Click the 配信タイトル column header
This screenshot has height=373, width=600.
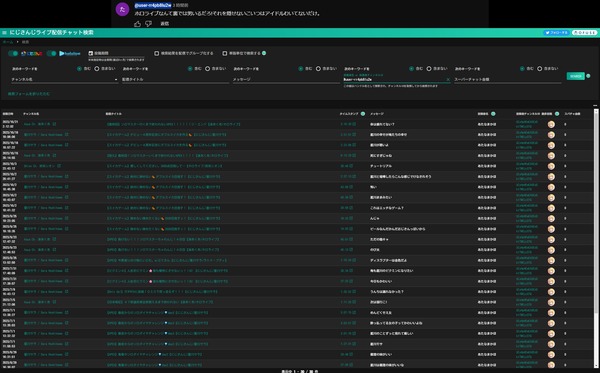pos(114,114)
